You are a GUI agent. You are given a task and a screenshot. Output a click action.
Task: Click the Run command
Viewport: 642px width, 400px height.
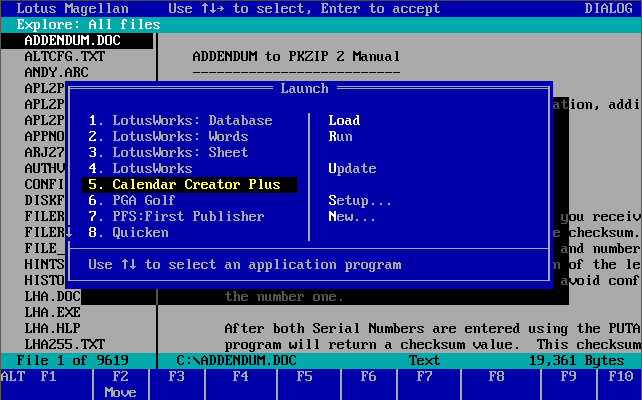(x=340, y=137)
